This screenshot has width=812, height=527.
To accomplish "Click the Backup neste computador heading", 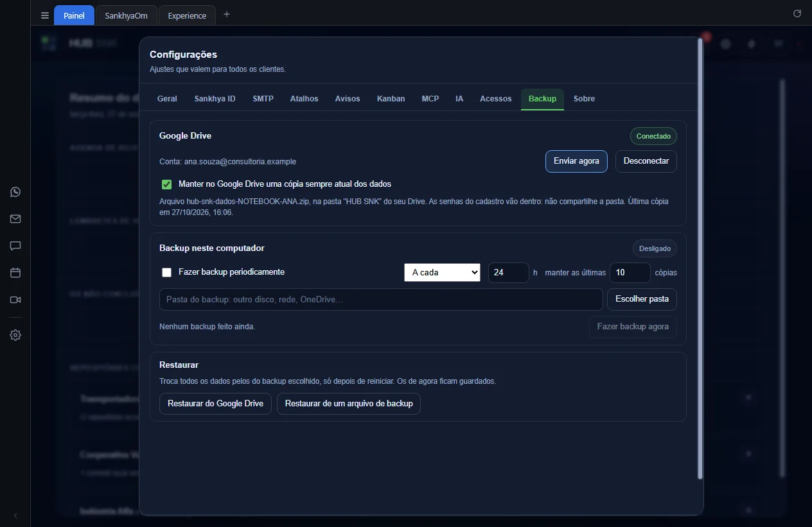I will 212,248.
